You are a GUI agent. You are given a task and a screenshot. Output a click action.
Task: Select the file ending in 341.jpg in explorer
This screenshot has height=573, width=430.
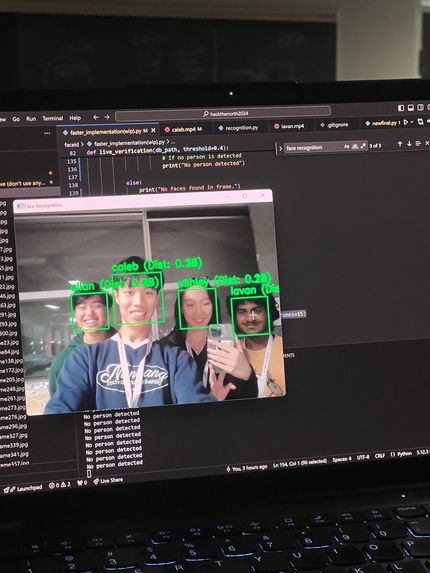(x=14, y=455)
